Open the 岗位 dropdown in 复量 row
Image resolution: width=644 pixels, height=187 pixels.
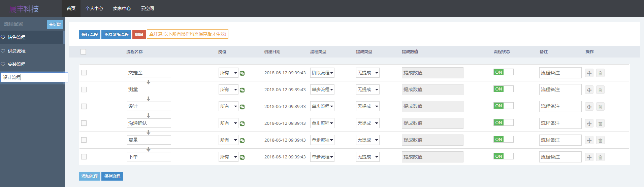click(x=228, y=140)
